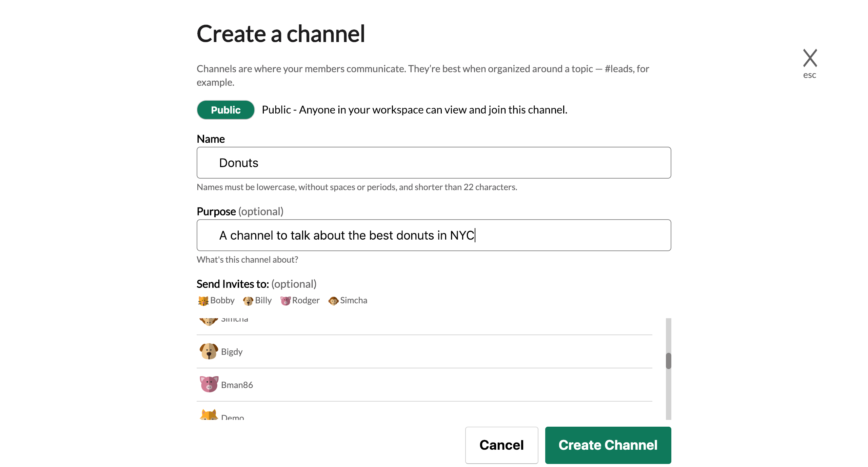Screen dimensions: 868x467
Task: Click the Demo fox avatar in list
Action: (209, 415)
